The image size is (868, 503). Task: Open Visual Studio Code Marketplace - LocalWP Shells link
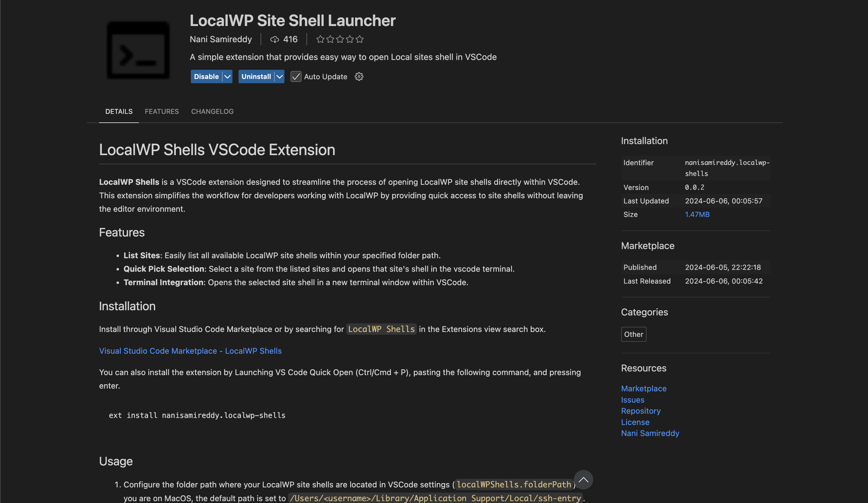(x=190, y=351)
